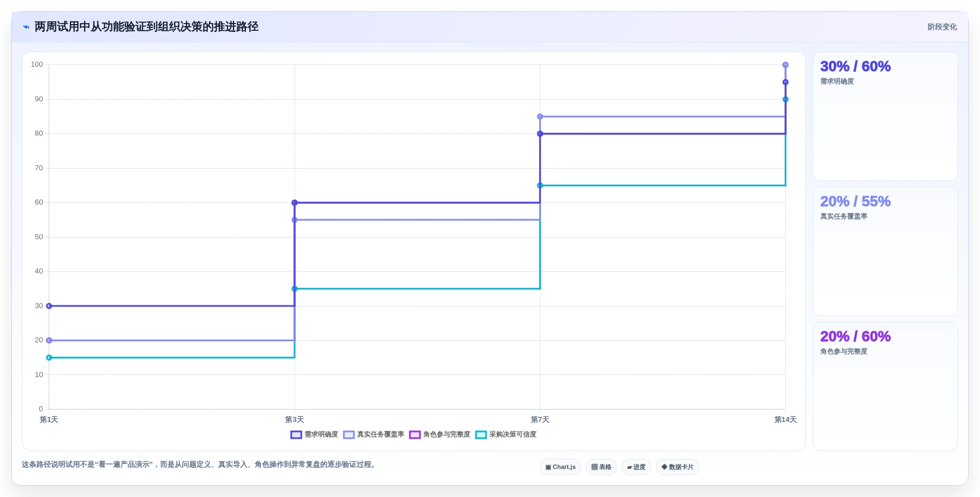Select the 20% / 55% 真实任务覆盖率 card
Viewport: 980px width, 497px height.
[x=885, y=252]
